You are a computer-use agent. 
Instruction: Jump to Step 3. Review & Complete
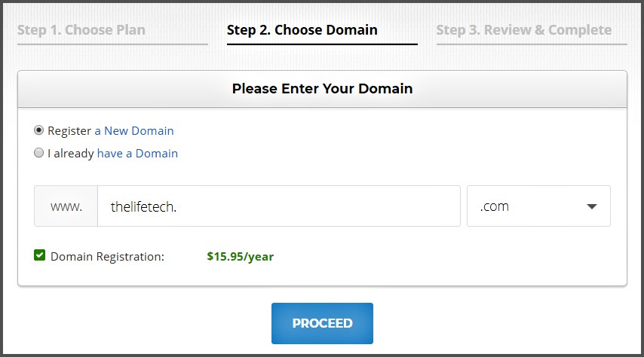click(523, 31)
